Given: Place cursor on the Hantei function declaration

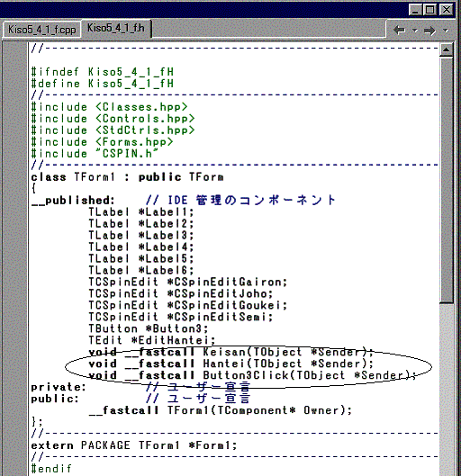Looking at the screenshot, I should (230, 364).
